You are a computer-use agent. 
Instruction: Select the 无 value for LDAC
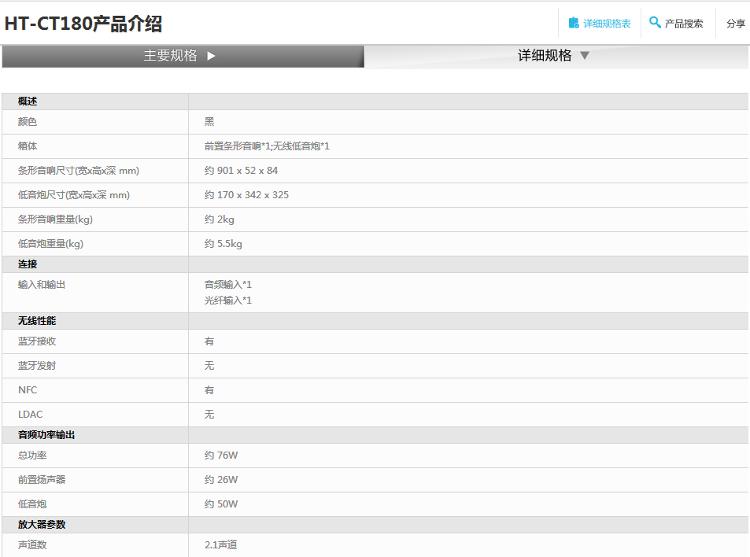tap(209, 415)
